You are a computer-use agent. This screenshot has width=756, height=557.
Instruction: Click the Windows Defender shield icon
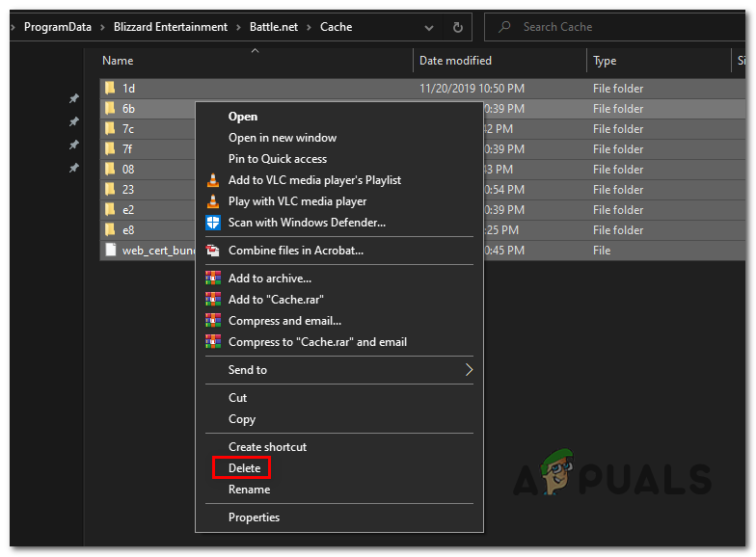(x=213, y=223)
